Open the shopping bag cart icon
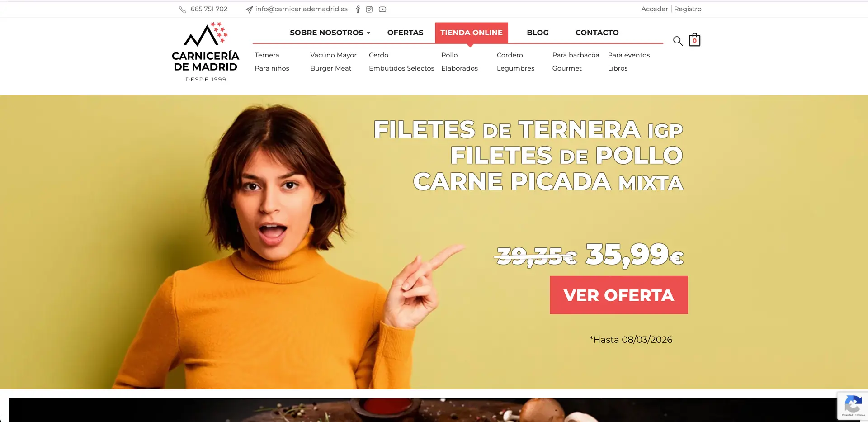The image size is (868, 422). pos(694,40)
